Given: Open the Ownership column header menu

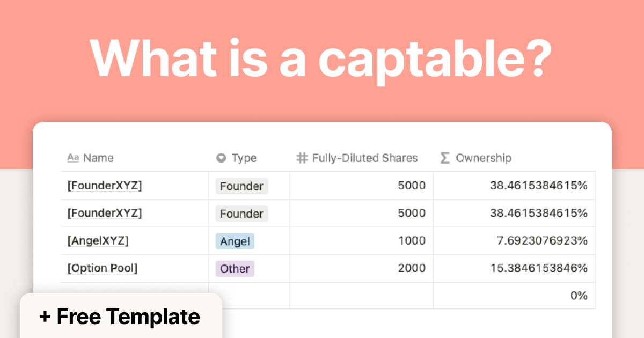Looking at the screenshot, I should click(484, 158).
